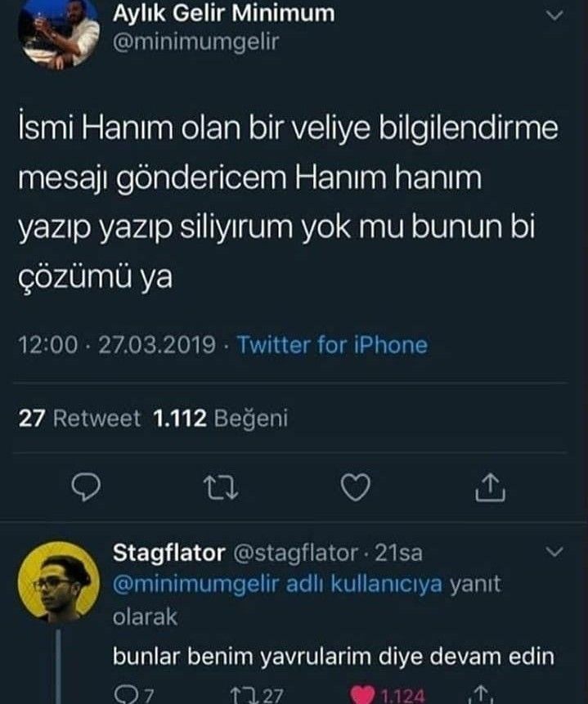Retweet the Aylık Gelir Minimum tweet

(220, 488)
